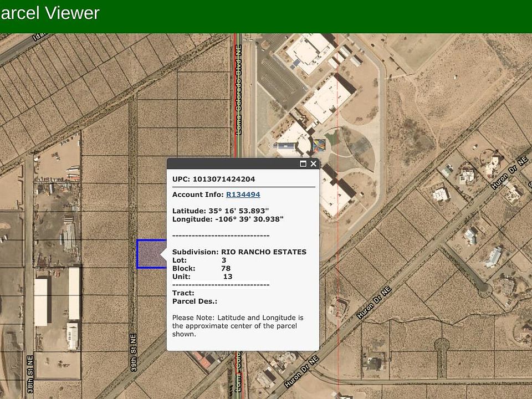Viewport: 532px width, 399px height.
Task: Click the highlighted blue parcel on map
Action: (x=151, y=254)
